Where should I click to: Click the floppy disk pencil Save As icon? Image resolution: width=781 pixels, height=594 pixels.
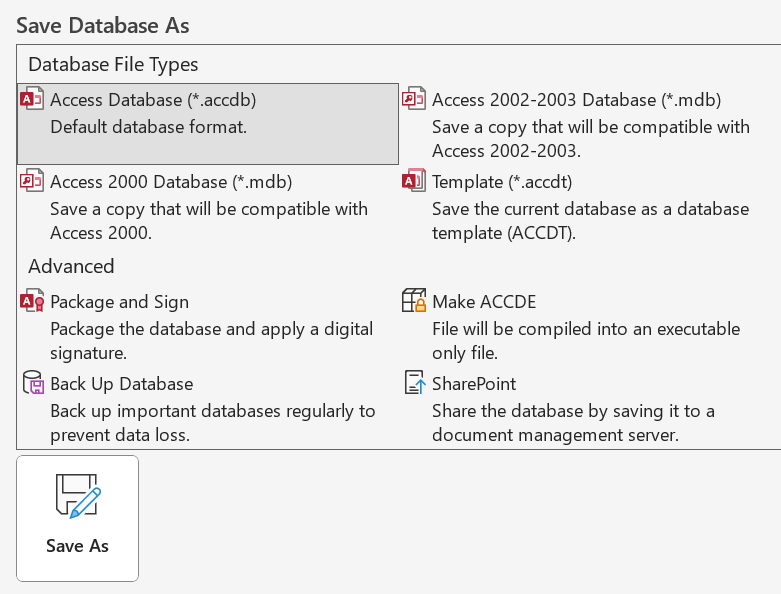[78, 496]
